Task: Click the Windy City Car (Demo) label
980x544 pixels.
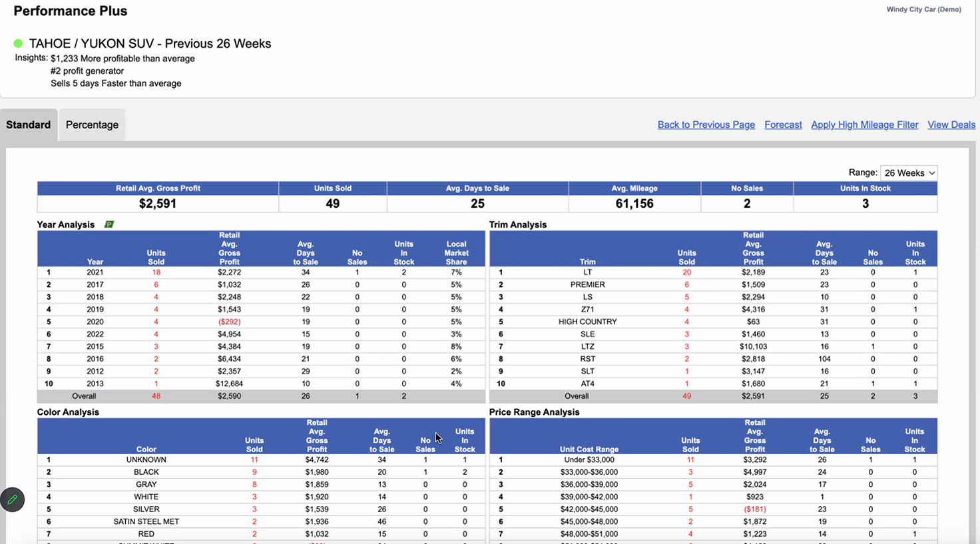Action: (x=923, y=9)
